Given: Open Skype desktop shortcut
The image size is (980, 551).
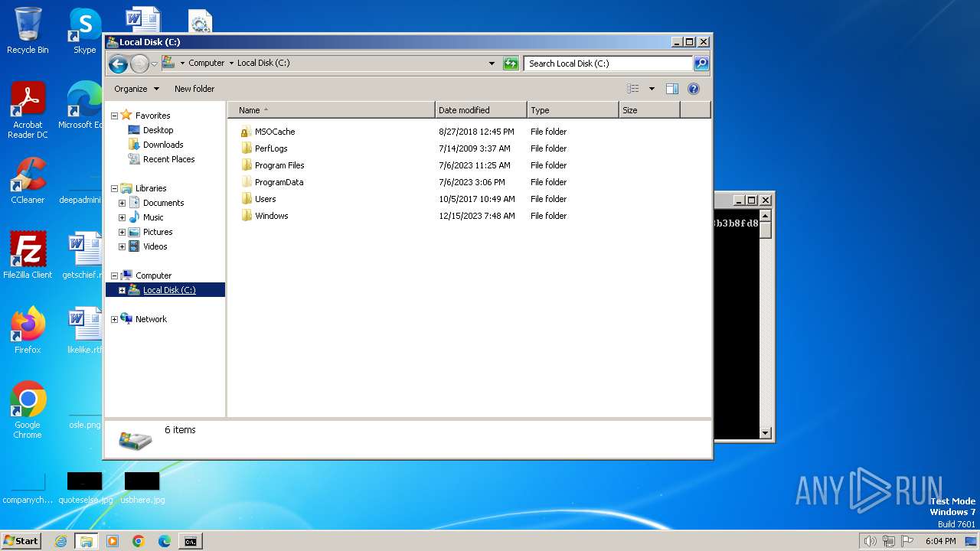Looking at the screenshot, I should click(84, 31).
